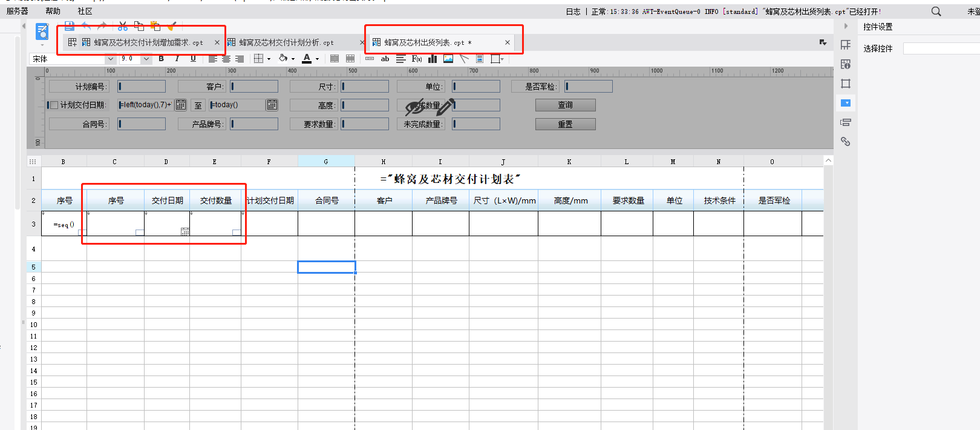Insert a diagonal slash line
Image resolution: width=980 pixels, height=430 pixels.
[x=464, y=59]
